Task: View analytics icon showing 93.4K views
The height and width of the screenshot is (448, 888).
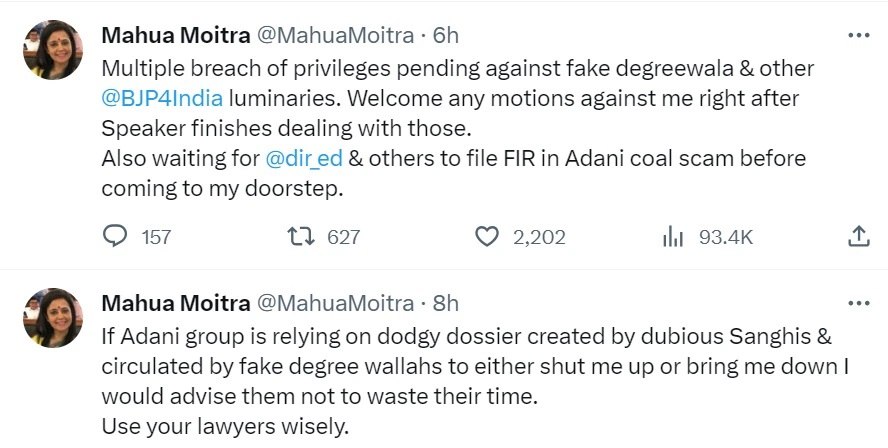Action: [672, 237]
